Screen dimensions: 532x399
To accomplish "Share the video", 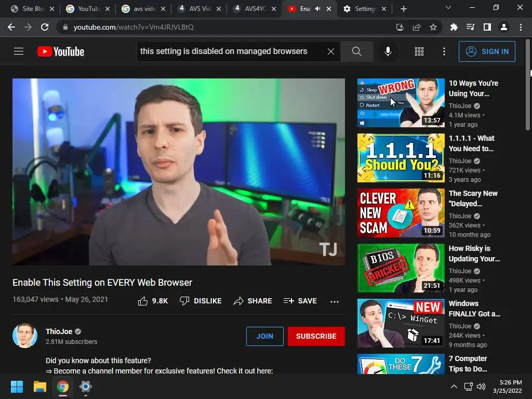I will [253, 301].
